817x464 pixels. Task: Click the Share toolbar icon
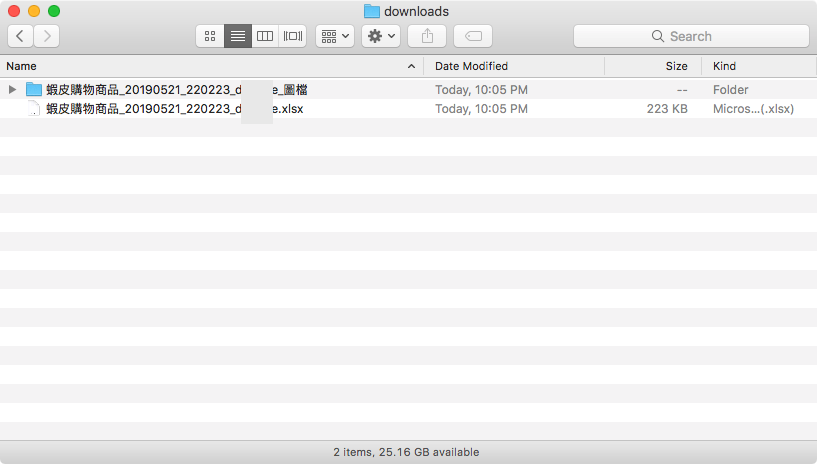[x=427, y=36]
